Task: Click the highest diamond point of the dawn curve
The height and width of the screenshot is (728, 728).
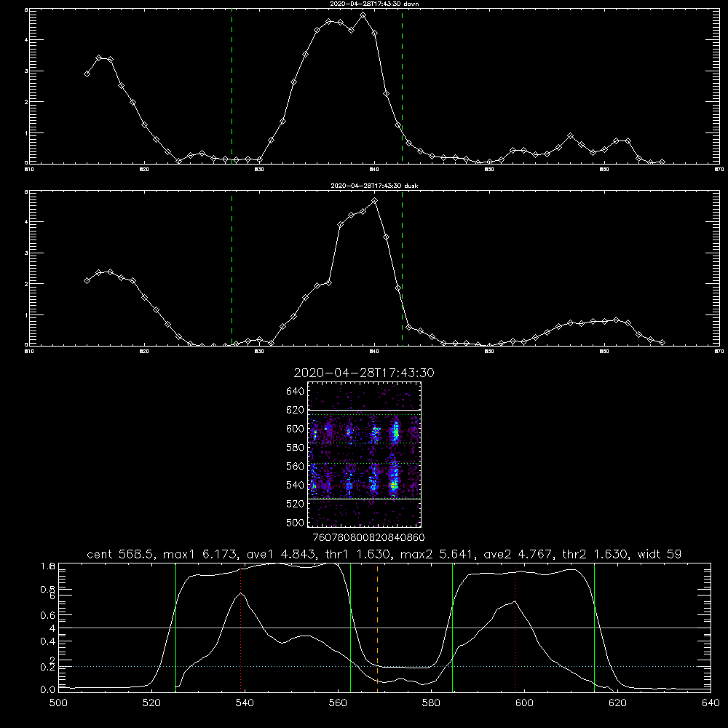Action: (x=363, y=15)
